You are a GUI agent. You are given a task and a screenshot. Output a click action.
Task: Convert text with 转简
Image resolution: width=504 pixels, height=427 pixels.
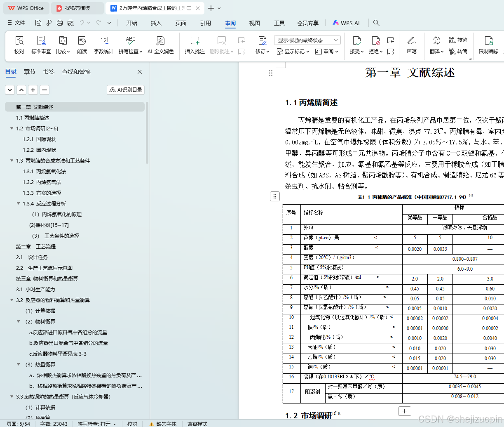click(x=458, y=51)
